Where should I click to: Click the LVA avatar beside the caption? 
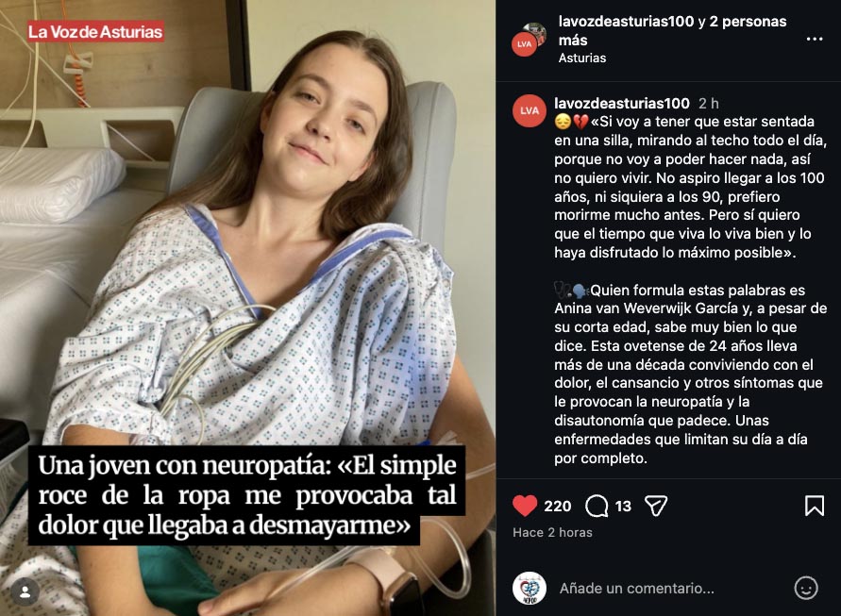click(x=530, y=110)
